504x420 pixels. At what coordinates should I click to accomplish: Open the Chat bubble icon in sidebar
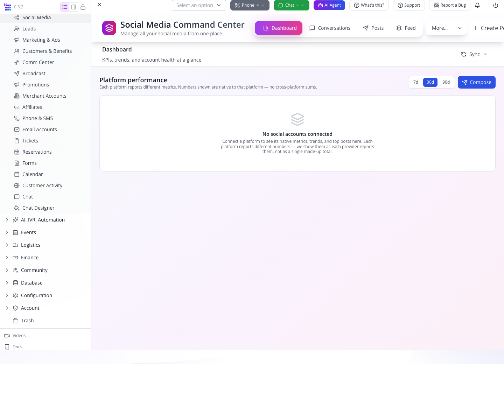click(17, 197)
